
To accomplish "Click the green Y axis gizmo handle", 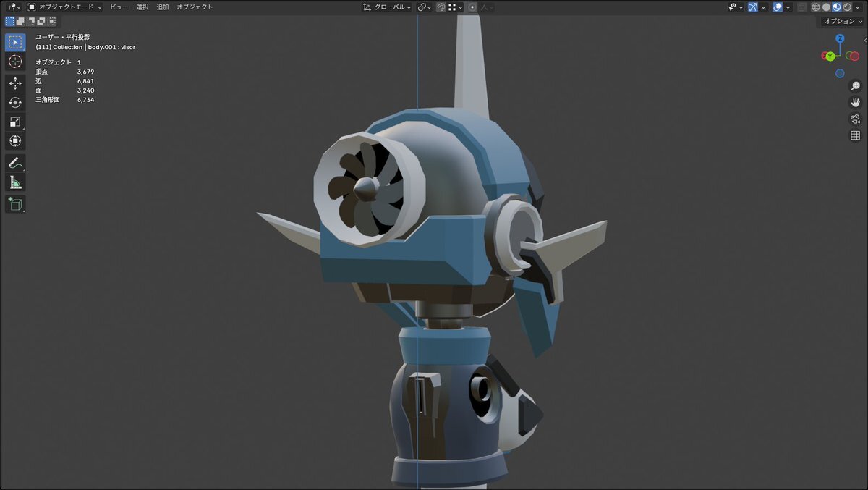I will point(830,56).
